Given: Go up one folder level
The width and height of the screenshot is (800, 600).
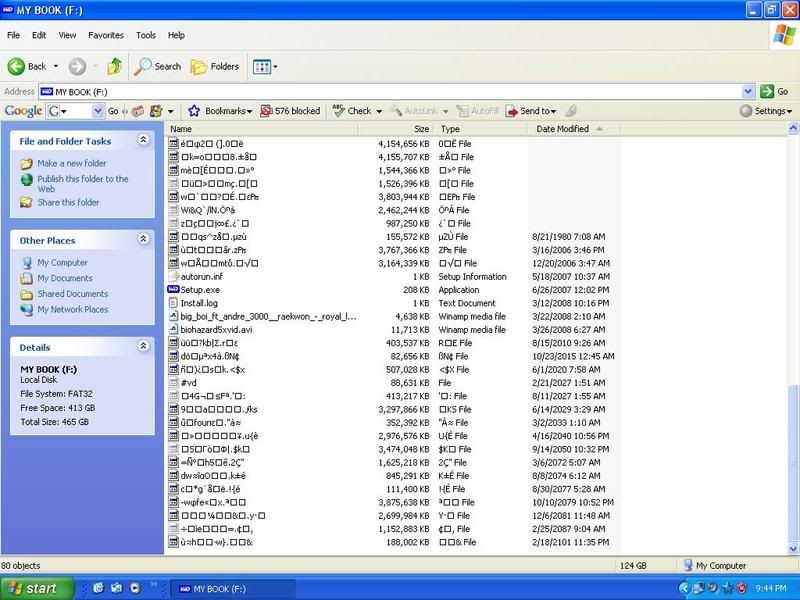Looking at the screenshot, I should point(114,66).
